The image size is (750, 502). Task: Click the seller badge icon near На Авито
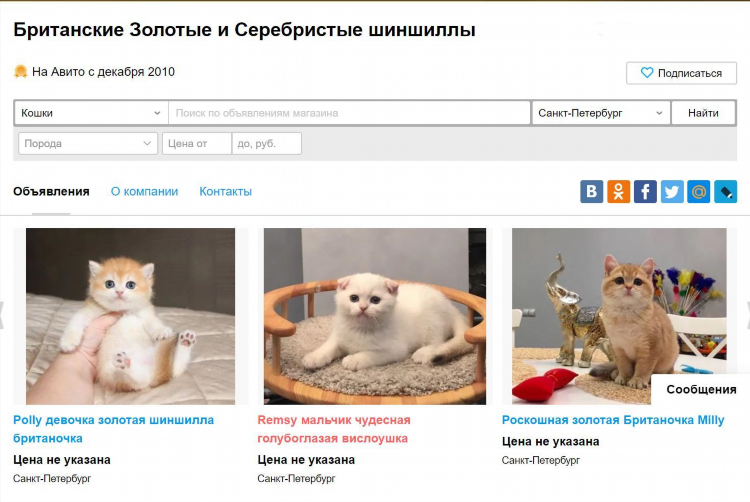21,72
